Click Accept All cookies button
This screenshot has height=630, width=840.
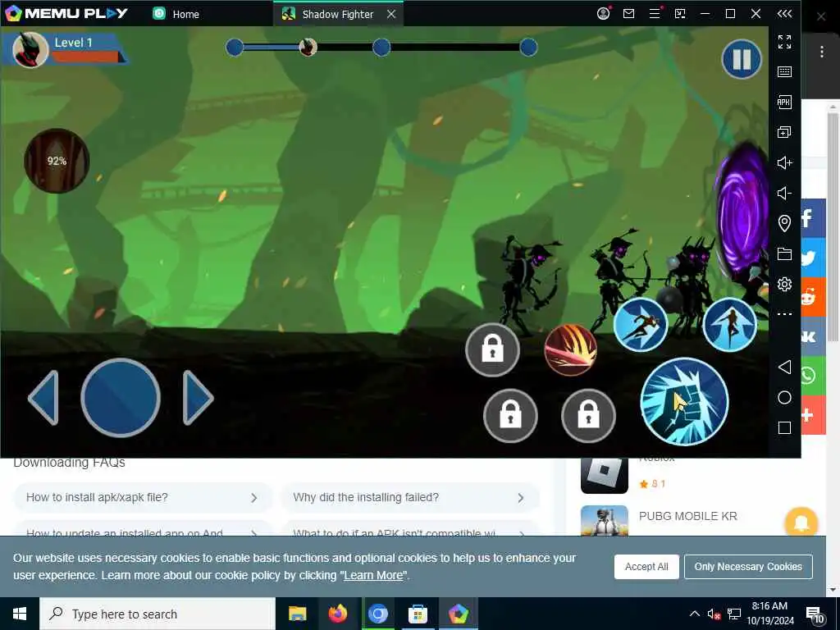pyautogui.click(x=646, y=567)
